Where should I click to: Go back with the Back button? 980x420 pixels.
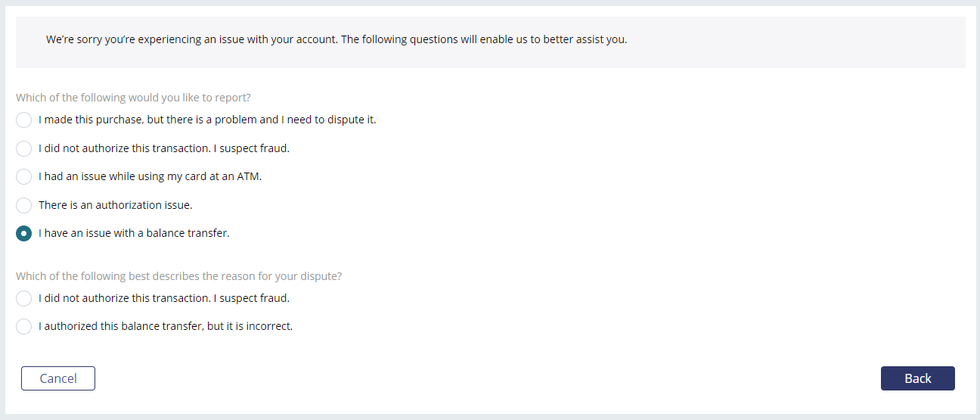pyautogui.click(x=918, y=378)
